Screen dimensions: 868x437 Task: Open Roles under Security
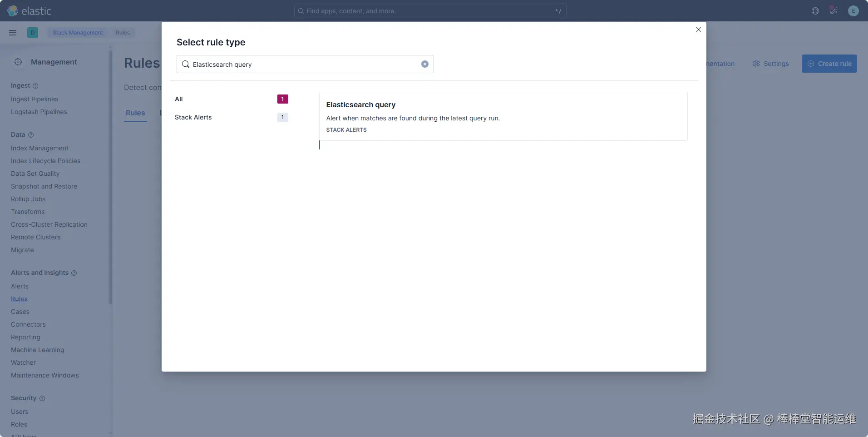[19, 424]
